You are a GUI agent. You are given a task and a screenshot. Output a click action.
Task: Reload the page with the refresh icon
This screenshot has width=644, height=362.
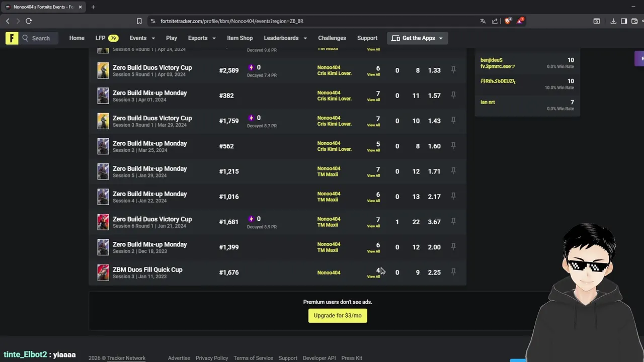pos(29,21)
